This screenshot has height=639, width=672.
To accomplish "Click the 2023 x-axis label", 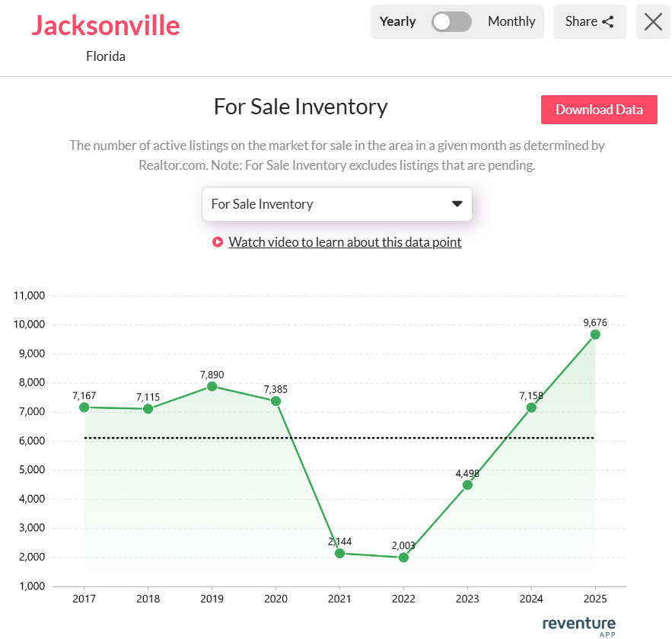I will click(467, 599).
